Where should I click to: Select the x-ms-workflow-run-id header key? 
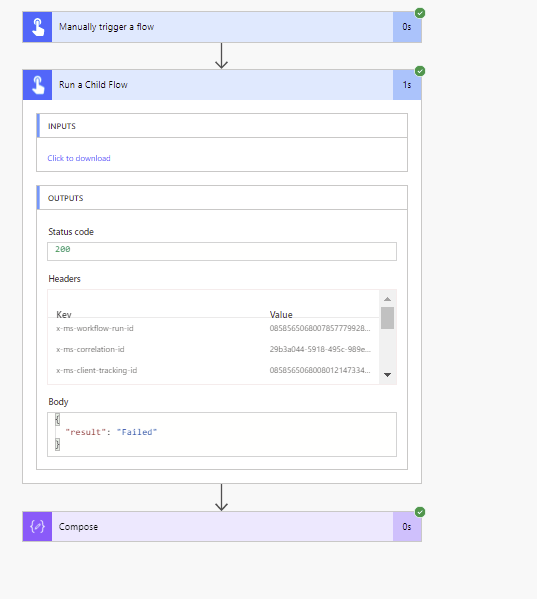pyautogui.click(x=95, y=328)
